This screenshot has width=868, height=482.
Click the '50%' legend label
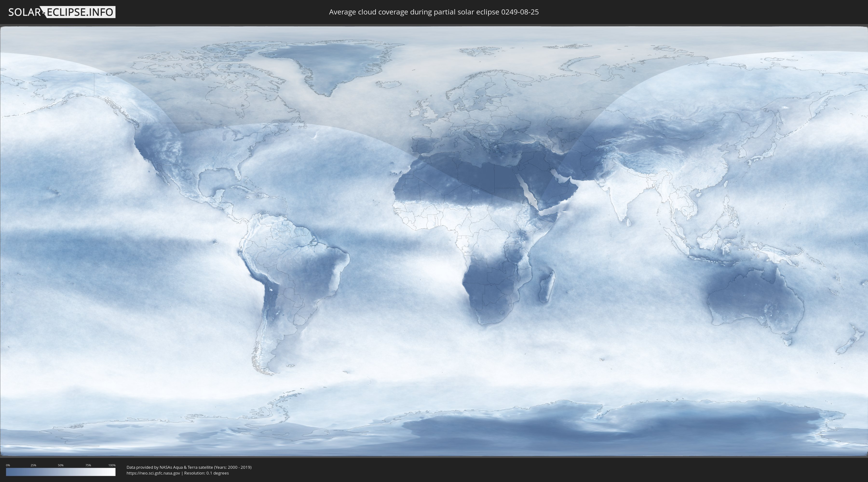61,465
